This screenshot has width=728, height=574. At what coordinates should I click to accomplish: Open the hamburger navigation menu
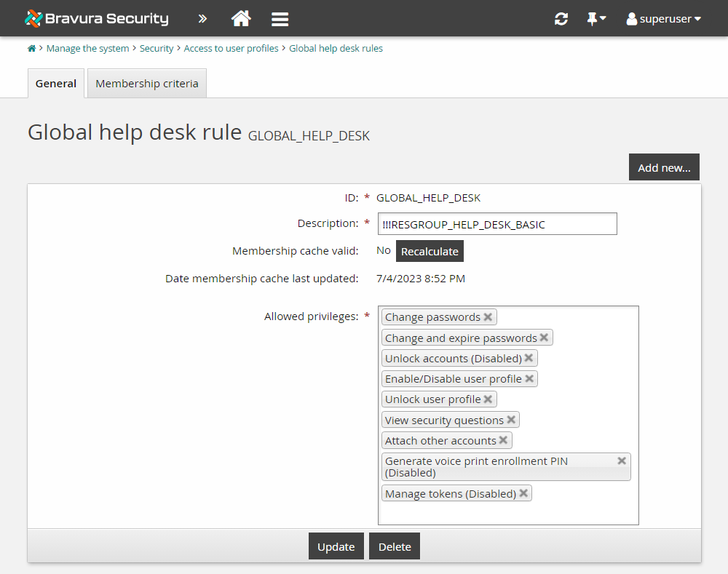[280, 19]
